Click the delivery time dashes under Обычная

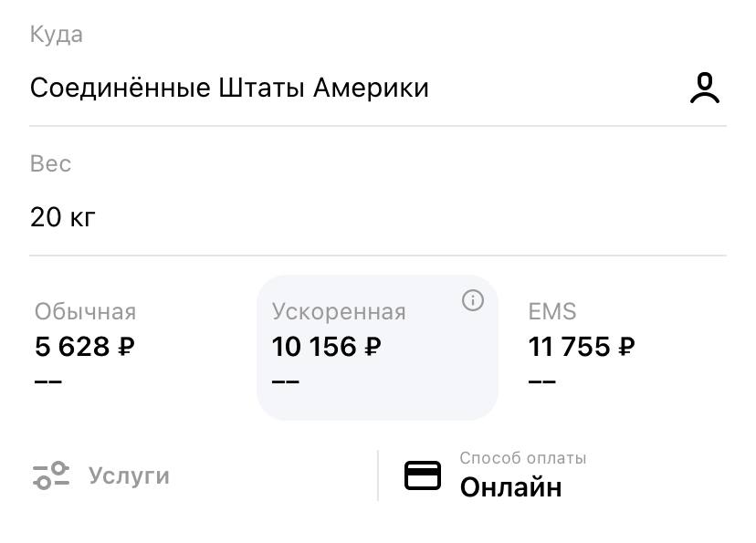click(x=48, y=381)
